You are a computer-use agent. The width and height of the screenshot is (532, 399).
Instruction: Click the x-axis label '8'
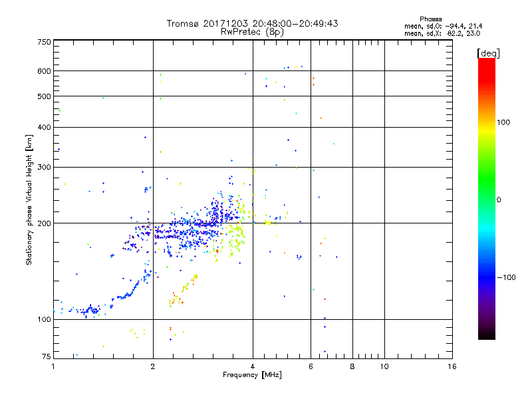click(352, 366)
